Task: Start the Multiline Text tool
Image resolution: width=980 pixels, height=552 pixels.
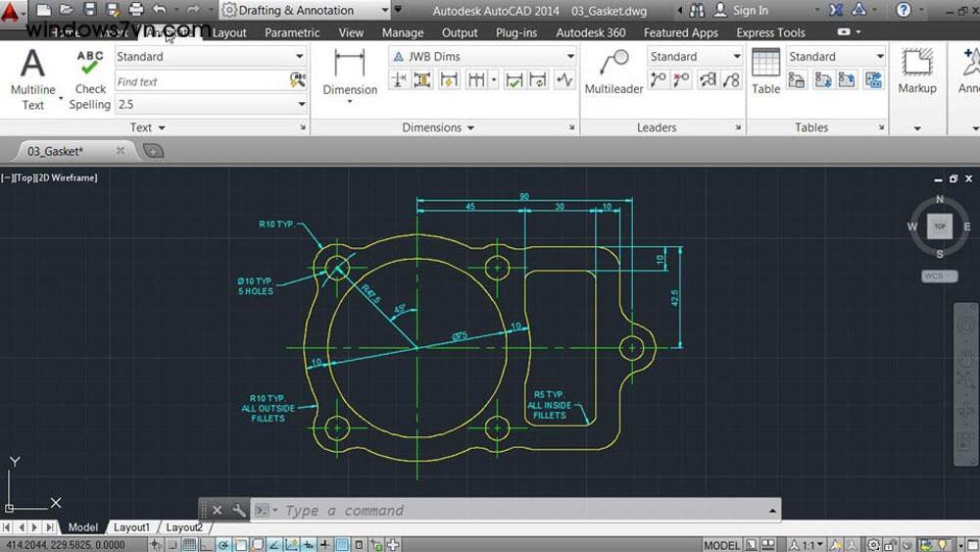Action: 32,79
